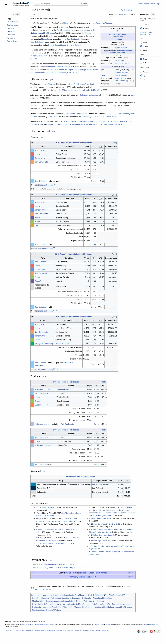Open the Gilles Labbé link in the infobox
Screen dimensions: 166x644
point(120,61)
